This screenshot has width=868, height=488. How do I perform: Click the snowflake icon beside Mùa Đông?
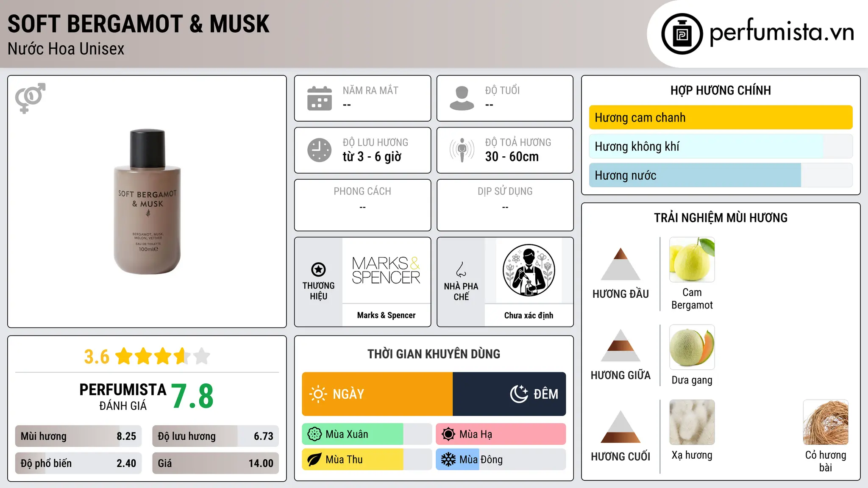(x=448, y=460)
